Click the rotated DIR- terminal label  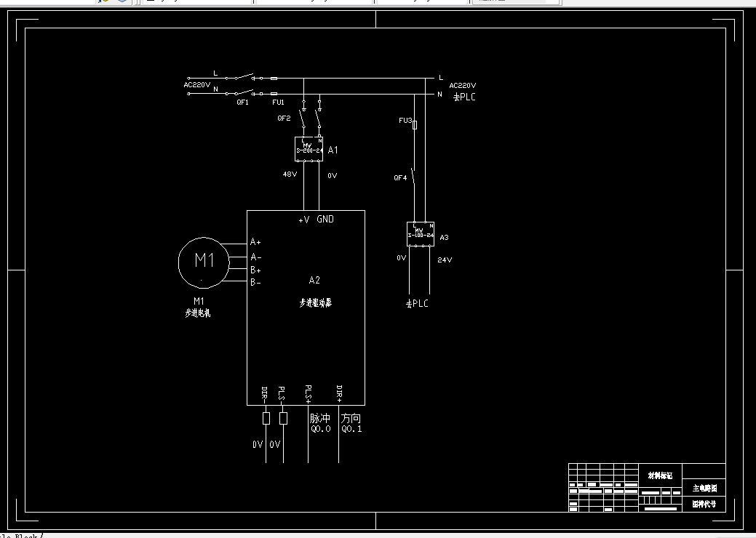(264, 395)
